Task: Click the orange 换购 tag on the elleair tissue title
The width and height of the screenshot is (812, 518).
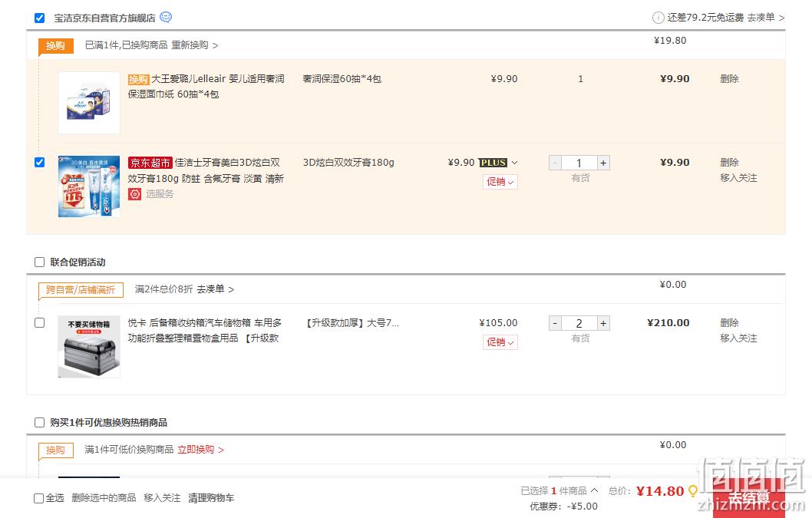Action: 138,79
